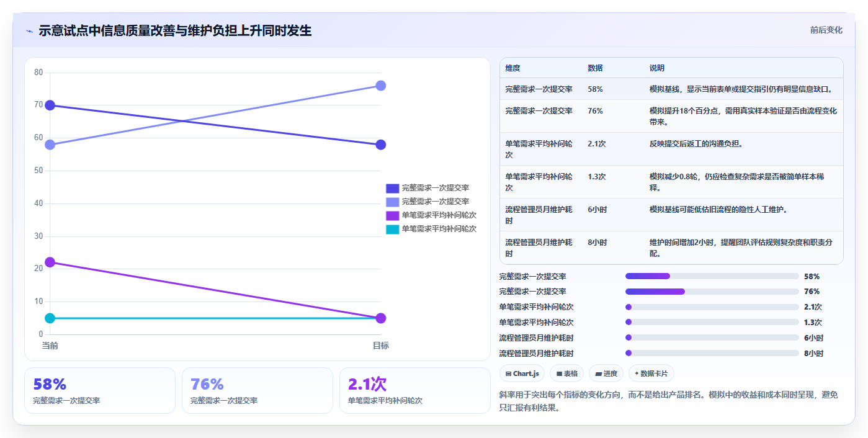Click the 6小时 cell in the table
The width and height of the screenshot is (868, 438).
coord(597,210)
